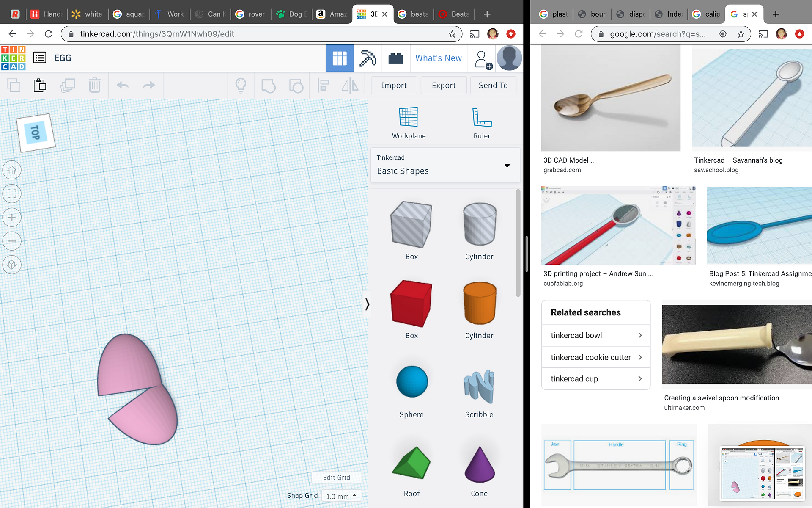Switch to the Amazon tab

(x=332, y=14)
